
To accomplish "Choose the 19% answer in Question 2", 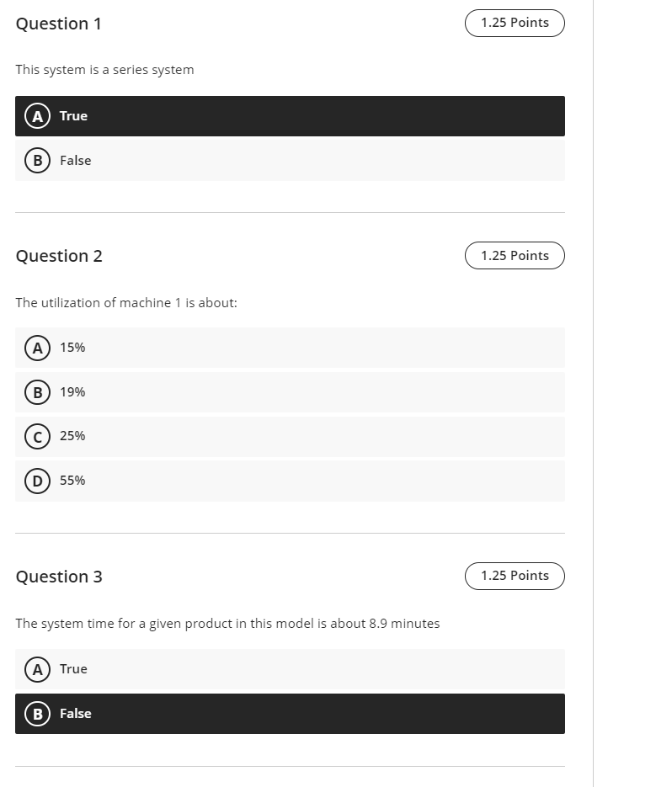I will [x=290, y=391].
